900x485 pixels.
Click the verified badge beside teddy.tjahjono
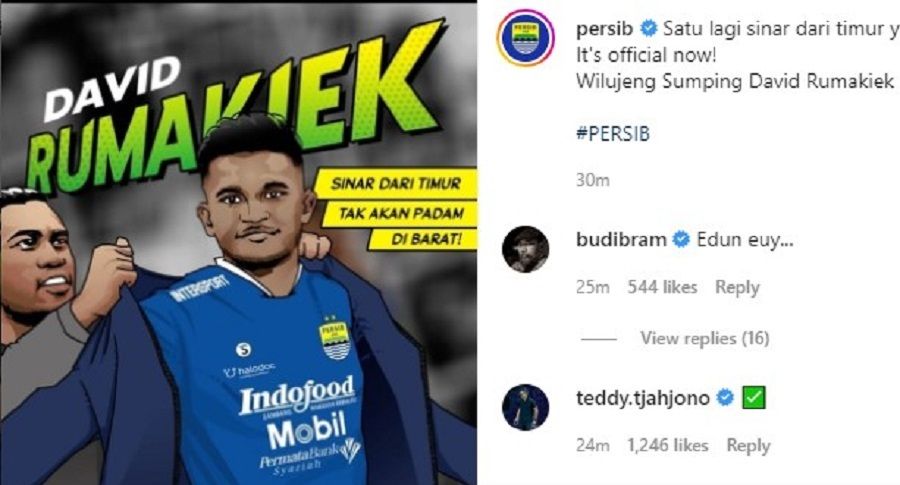click(726, 397)
